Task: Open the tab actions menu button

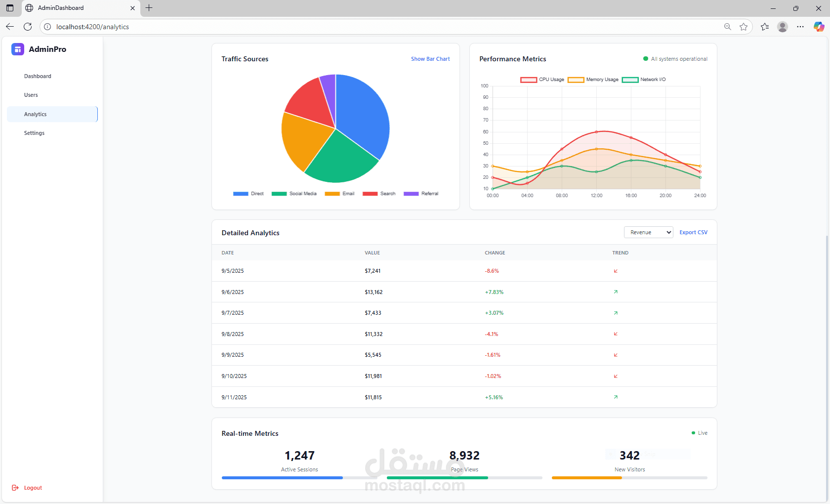Action: point(10,8)
